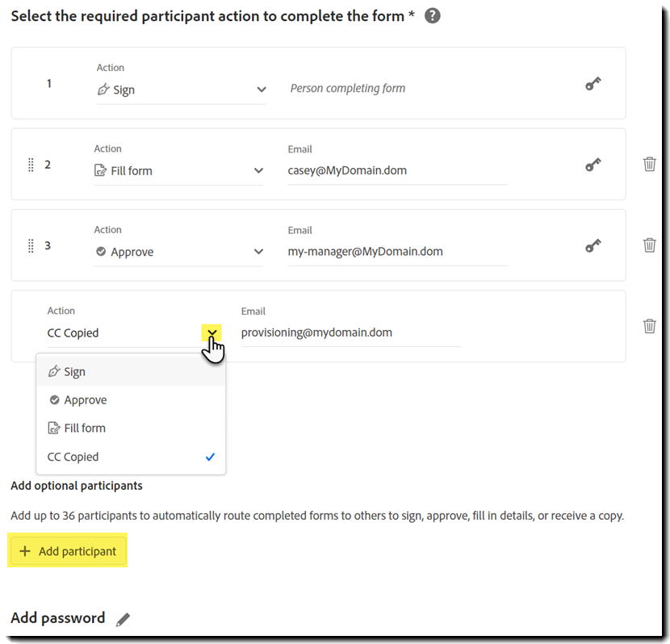The image size is (670, 644).
Task: Click the key icon beside casey@MyDomain.dom
Action: click(593, 164)
